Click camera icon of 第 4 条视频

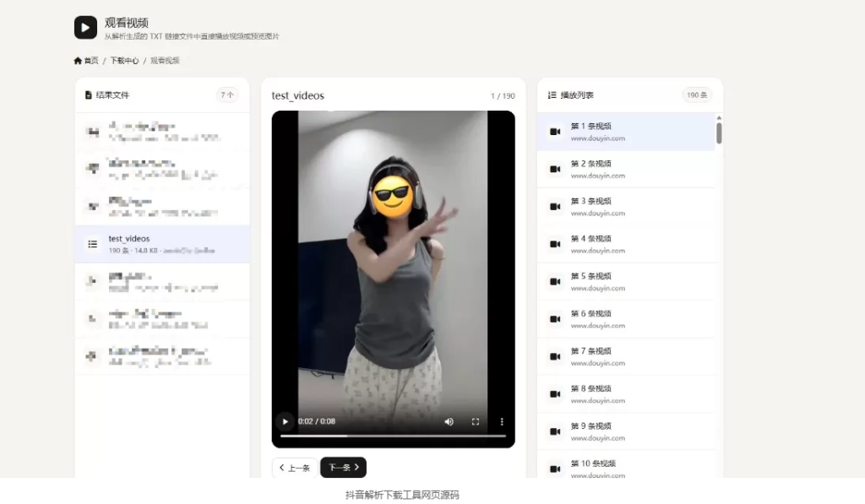555,244
